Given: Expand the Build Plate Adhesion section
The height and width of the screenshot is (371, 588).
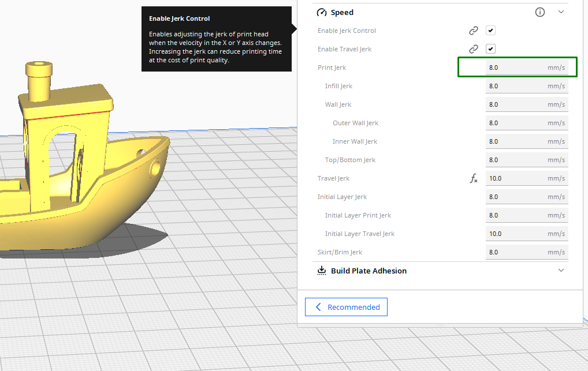Looking at the screenshot, I should click(x=561, y=270).
